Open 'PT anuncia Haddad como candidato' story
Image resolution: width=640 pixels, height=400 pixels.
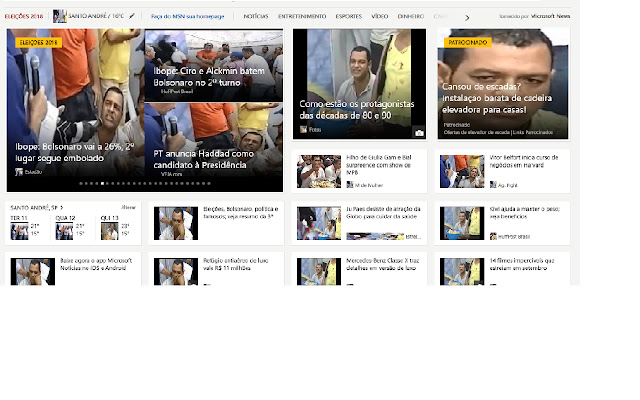[204, 159]
